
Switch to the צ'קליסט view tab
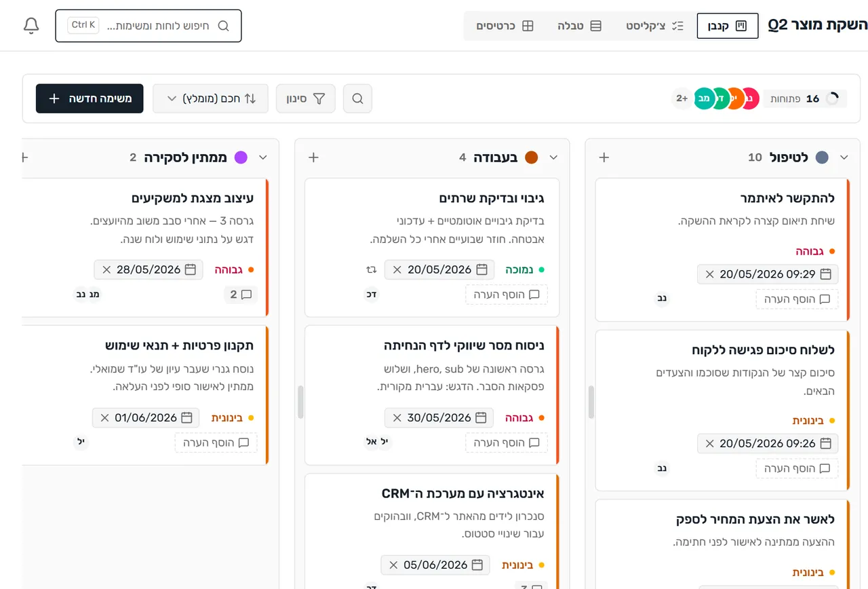(x=654, y=26)
